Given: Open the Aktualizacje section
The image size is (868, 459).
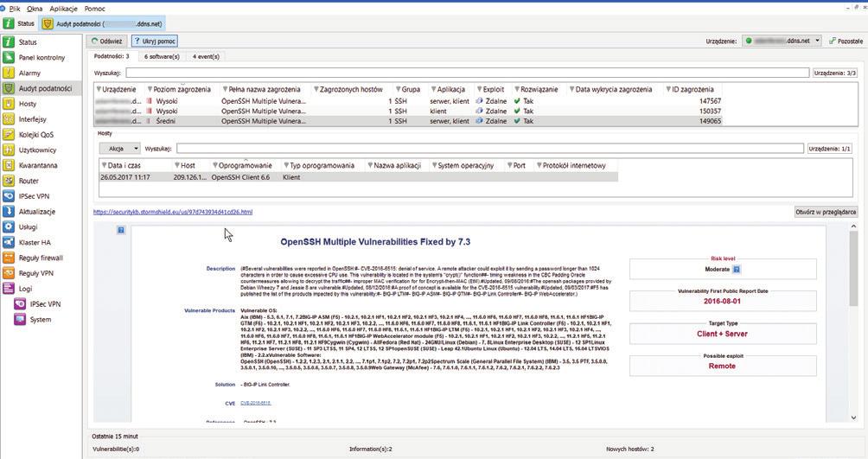Looking at the screenshot, I should coord(36,212).
